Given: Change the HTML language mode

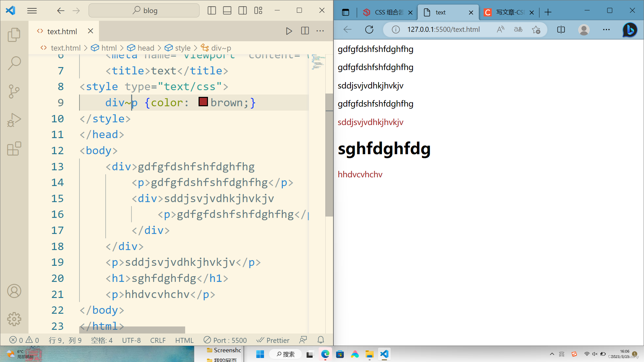Looking at the screenshot, I should tap(184, 340).
